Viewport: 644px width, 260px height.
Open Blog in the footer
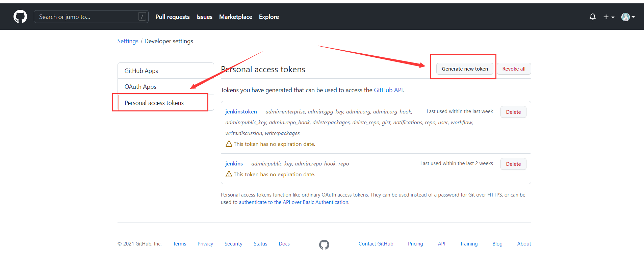pos(497,244)
